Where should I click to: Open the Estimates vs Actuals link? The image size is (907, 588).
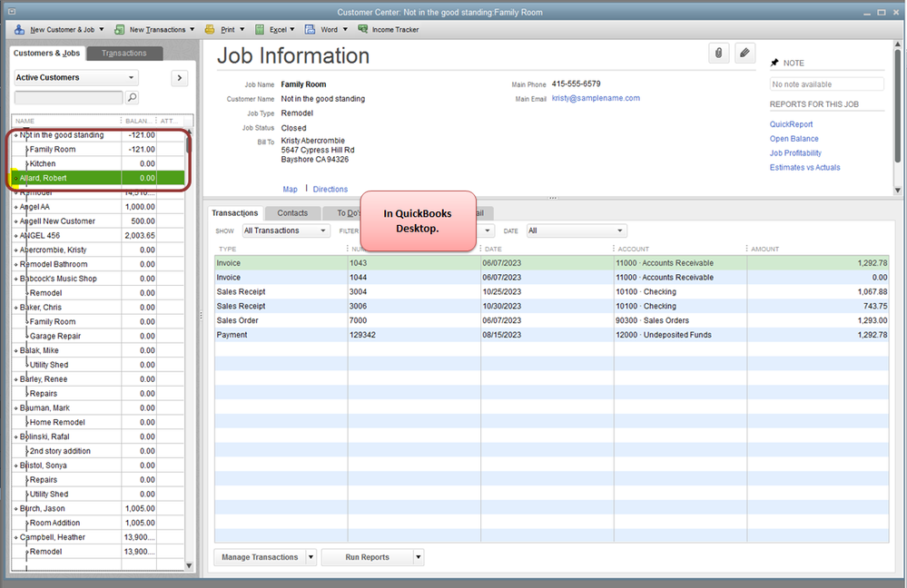[804, 168]
